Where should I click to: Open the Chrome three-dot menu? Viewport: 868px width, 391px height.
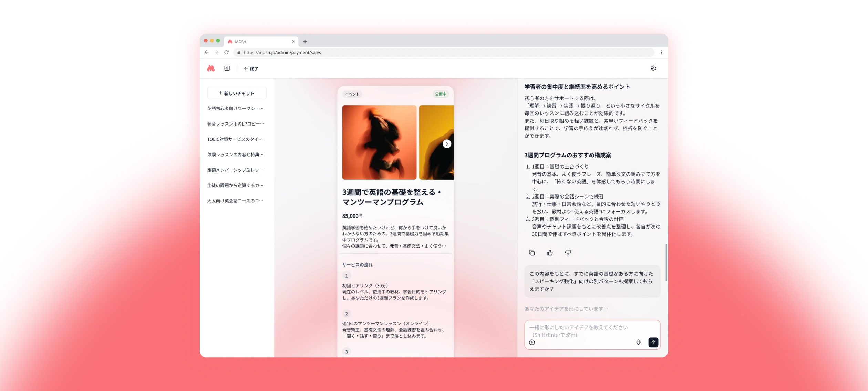click(x=661, y=52)
